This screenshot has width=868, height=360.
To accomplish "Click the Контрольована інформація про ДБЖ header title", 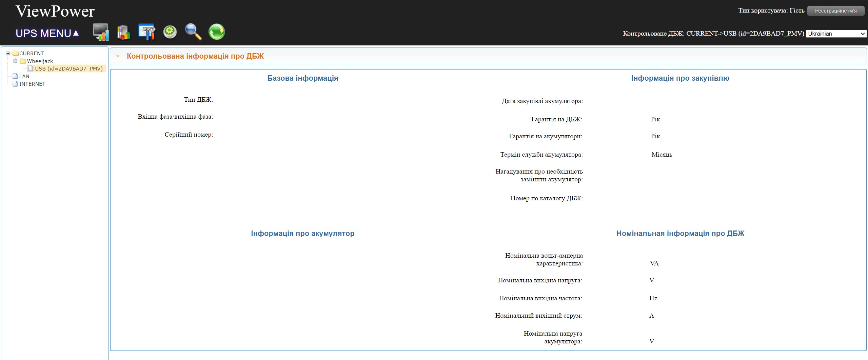I will [x=195, y=56].
